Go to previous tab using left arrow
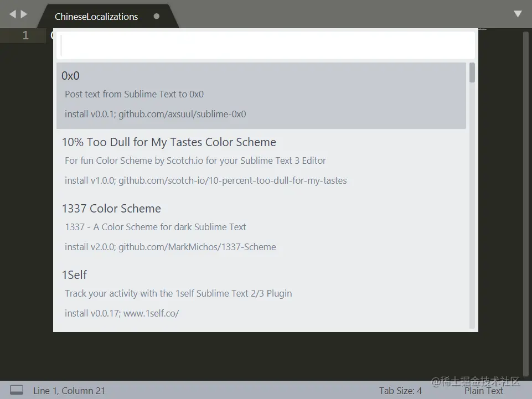 point(13,14)
